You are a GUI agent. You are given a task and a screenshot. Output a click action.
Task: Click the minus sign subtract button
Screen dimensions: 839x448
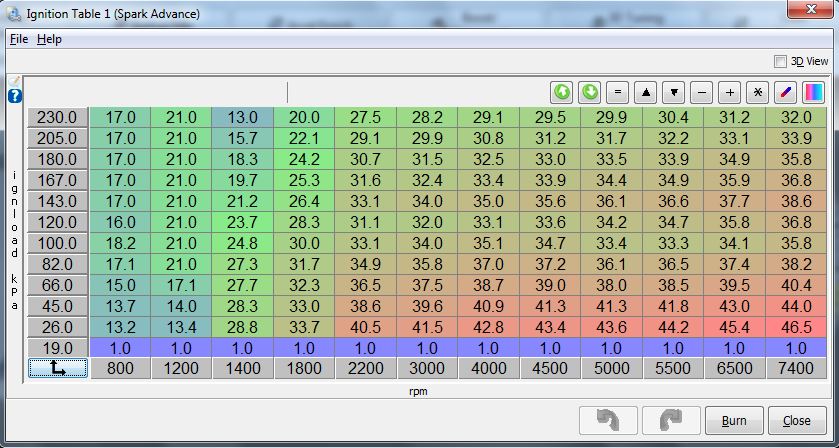pos(702,92)
